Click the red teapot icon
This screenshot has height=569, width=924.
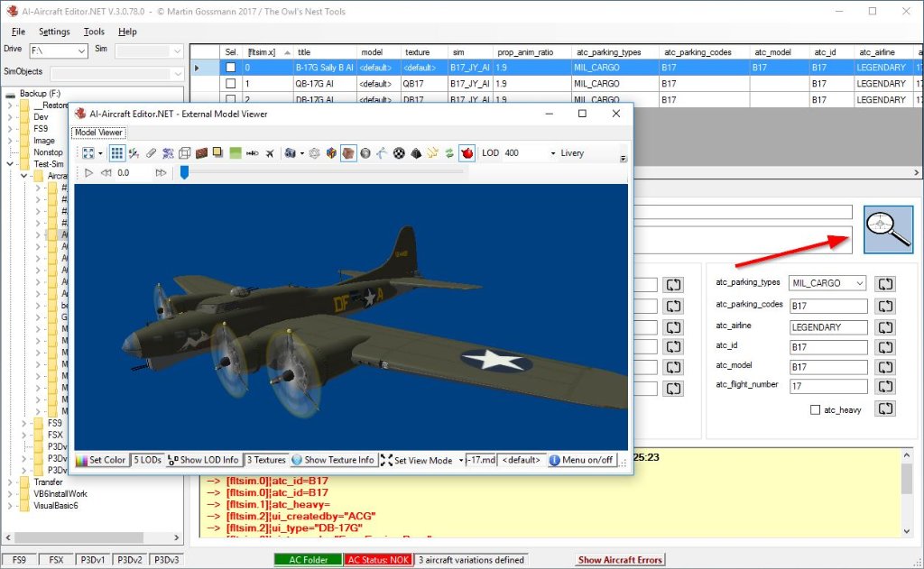467,153
